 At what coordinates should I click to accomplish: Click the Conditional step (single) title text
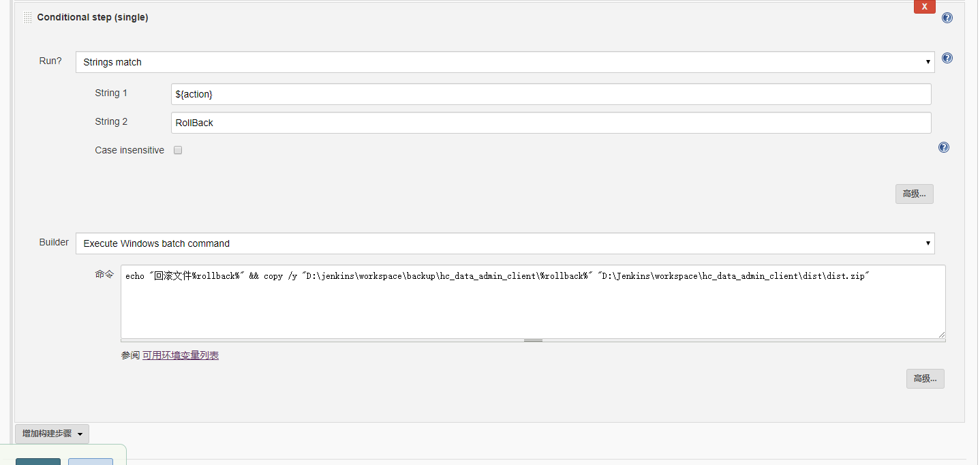click(93, 18)
